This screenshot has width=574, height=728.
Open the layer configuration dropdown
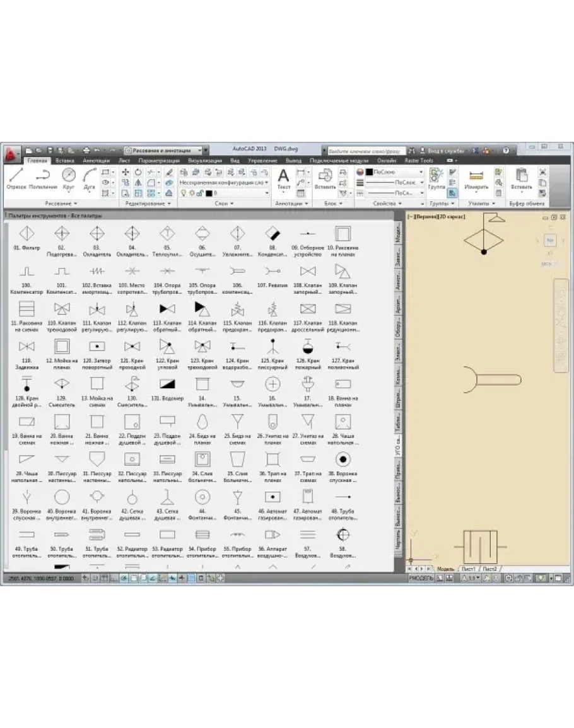pyautogui.click(x=224, y=182)
